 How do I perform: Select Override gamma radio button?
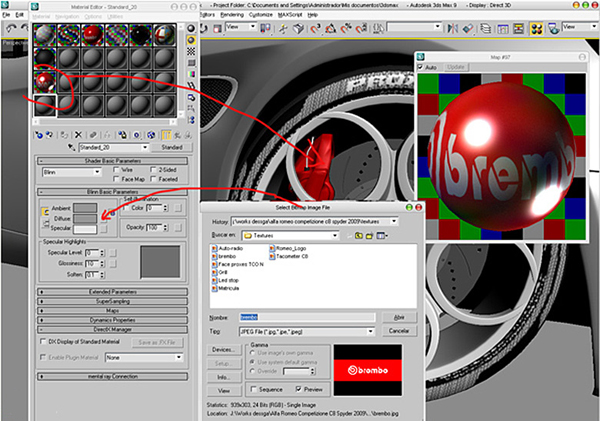[252, 371]
